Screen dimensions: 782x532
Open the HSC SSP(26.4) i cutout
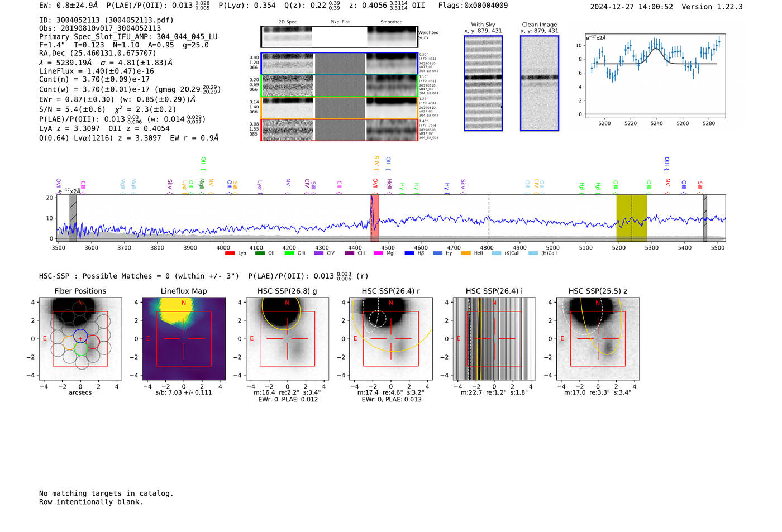494,338
